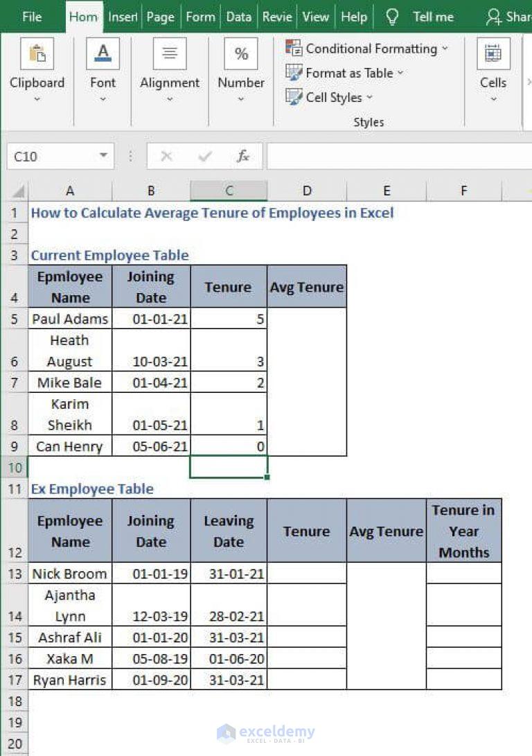This screenshot has width=532, height=756.
Task: Open the Conditional Formatting dropdown arrow
Action: (445, 49)
